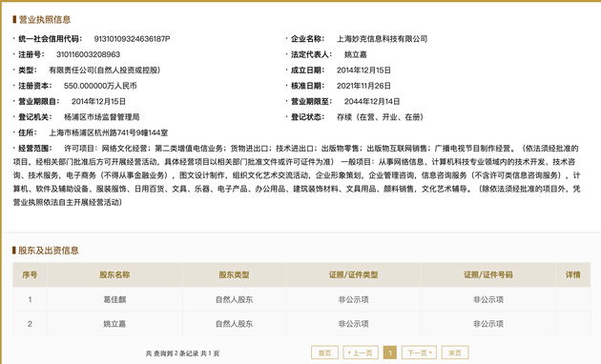Image resolution: width=601 pixels, height=364 pixels.
Task: Click legal representative name 姚立嘉 at top
Action: 355,54
